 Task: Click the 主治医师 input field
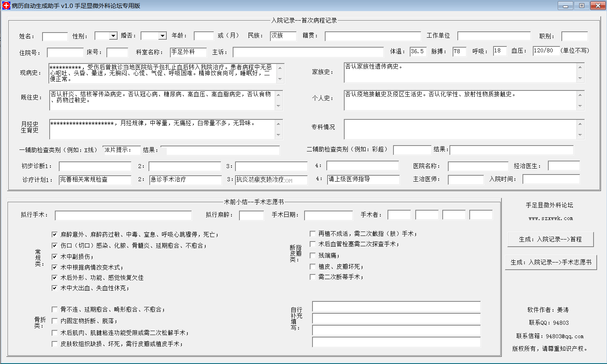click(x=466, y=180)
